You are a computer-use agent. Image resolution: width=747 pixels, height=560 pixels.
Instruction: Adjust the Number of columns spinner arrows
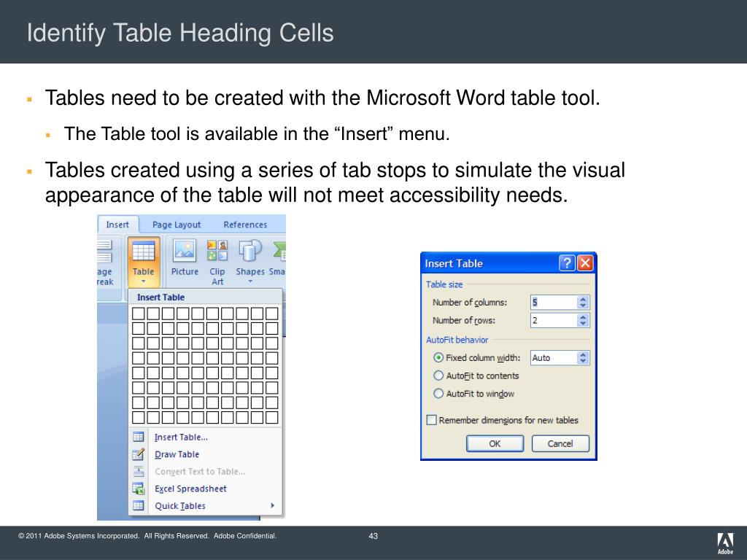tap(583, 303)
